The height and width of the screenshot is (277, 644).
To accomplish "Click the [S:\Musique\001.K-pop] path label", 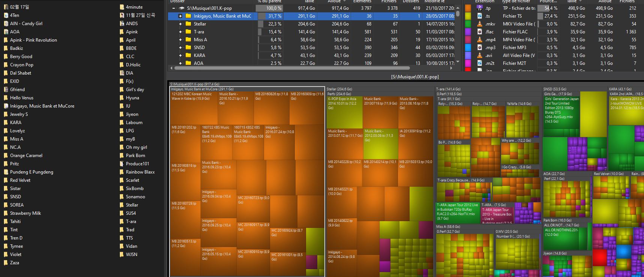I will [x=415, y=77].
